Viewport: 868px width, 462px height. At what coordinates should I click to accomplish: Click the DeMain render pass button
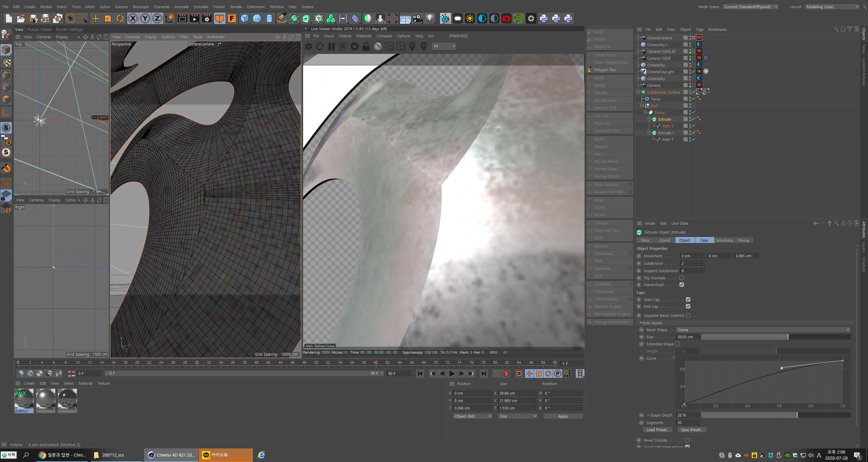[320, 346]
